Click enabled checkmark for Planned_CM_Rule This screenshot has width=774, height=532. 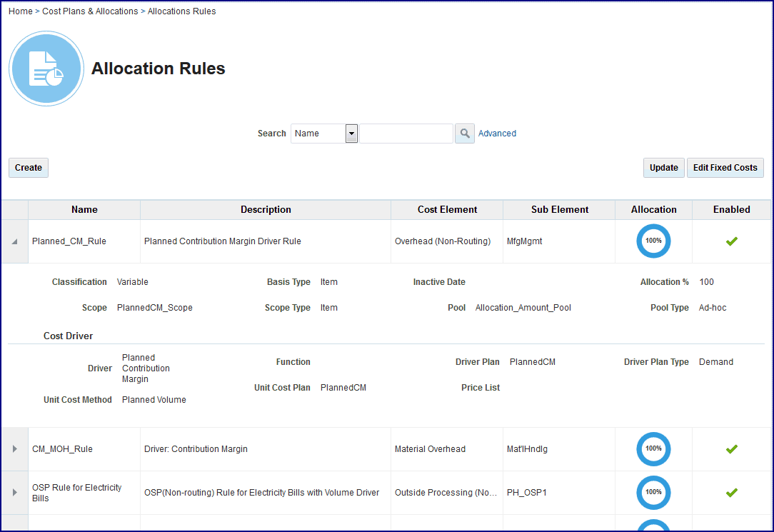pos(732,241)
